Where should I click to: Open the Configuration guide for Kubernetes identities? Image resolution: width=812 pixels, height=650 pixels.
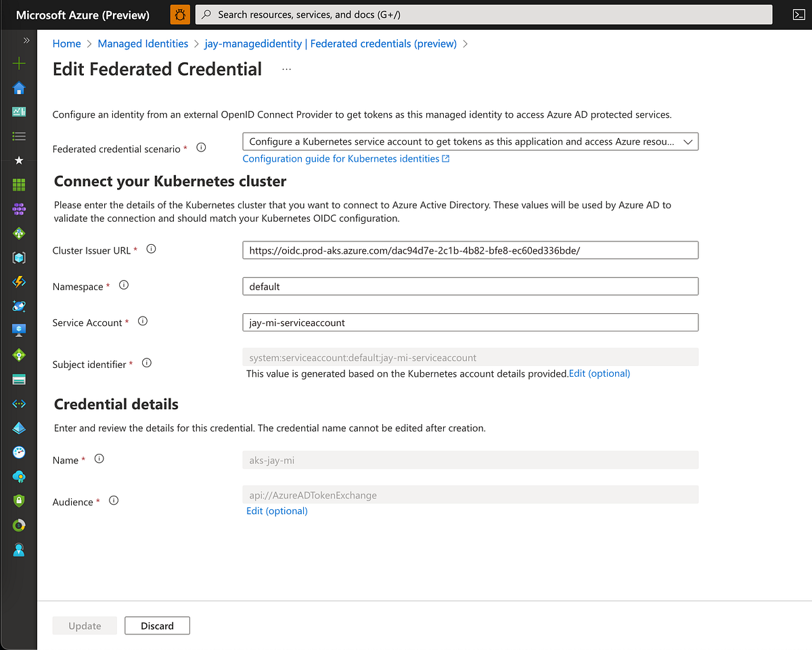click(x=346, y=158)
